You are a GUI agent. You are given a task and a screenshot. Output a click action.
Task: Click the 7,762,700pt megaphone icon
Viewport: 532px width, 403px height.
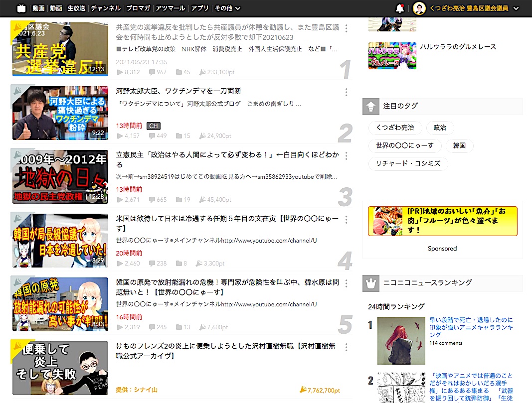tap(303, 390)
